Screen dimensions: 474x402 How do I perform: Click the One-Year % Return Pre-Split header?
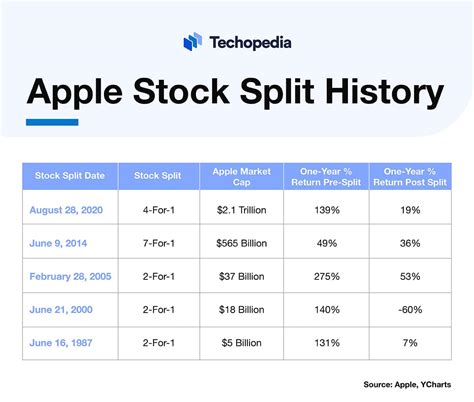tap(326, 176)
